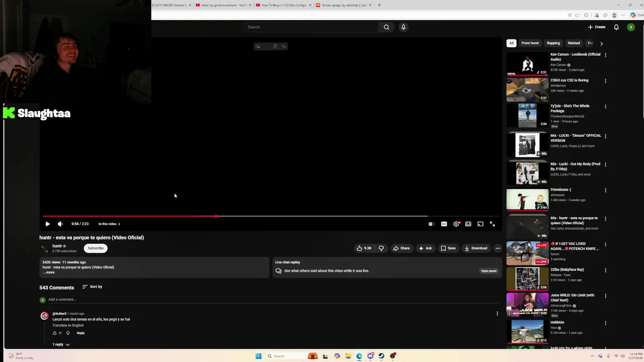Screen dimensions: 644x362
Task: Select the 'From huntr' filter chip
Action: [530, 43]
